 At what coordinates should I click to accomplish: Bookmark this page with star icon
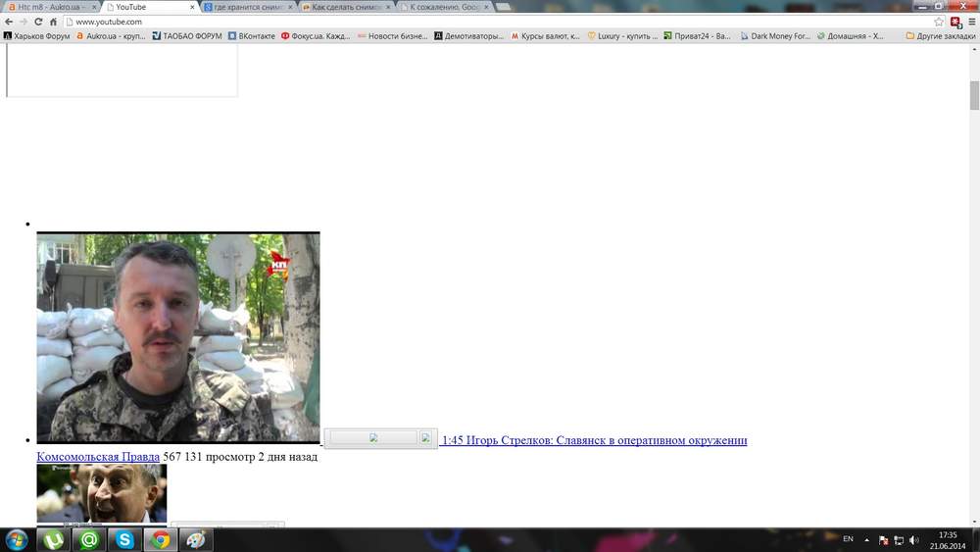tap(939, 22)
